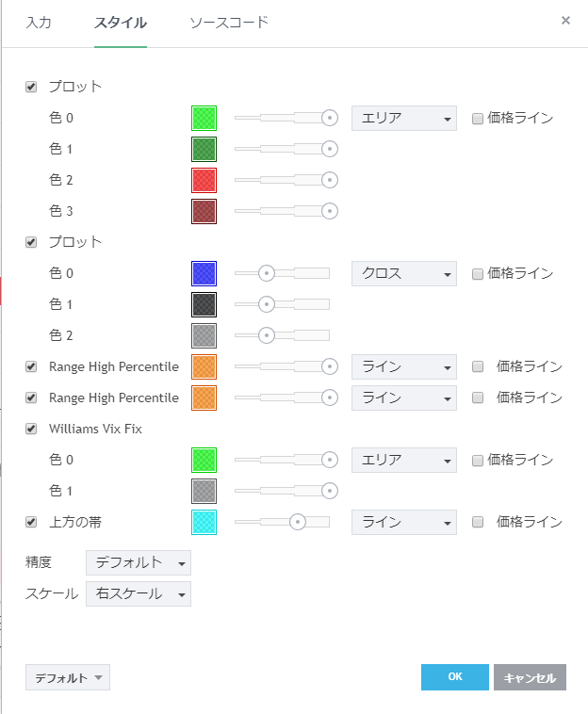Open the 右スケール scale dropdown
This screenshot has height=714, width=588.
(x=138, y=594)
